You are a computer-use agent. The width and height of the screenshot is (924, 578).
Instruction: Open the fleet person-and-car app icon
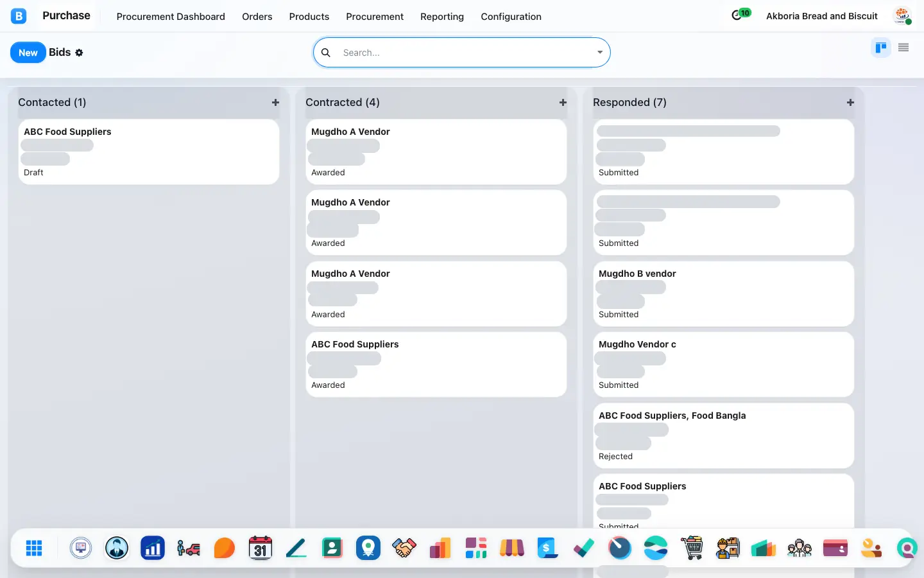(189, 548)
